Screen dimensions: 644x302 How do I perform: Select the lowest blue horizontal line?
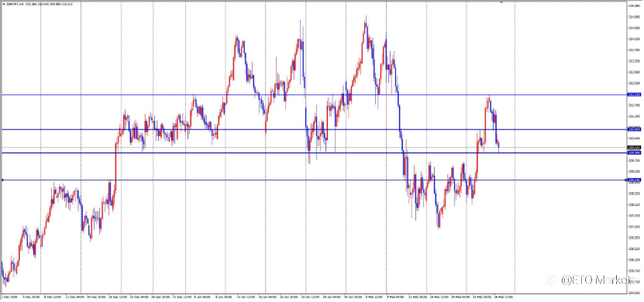[x=314, y=180]
